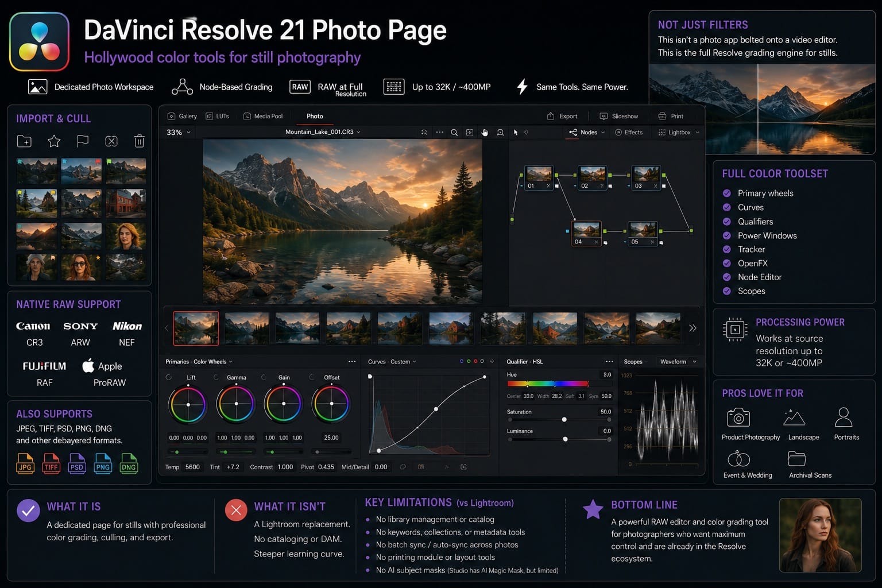Click the Saturation slider handle
Image resolution: width=882 pixels, height=588 pixels.
pos(564,420)
